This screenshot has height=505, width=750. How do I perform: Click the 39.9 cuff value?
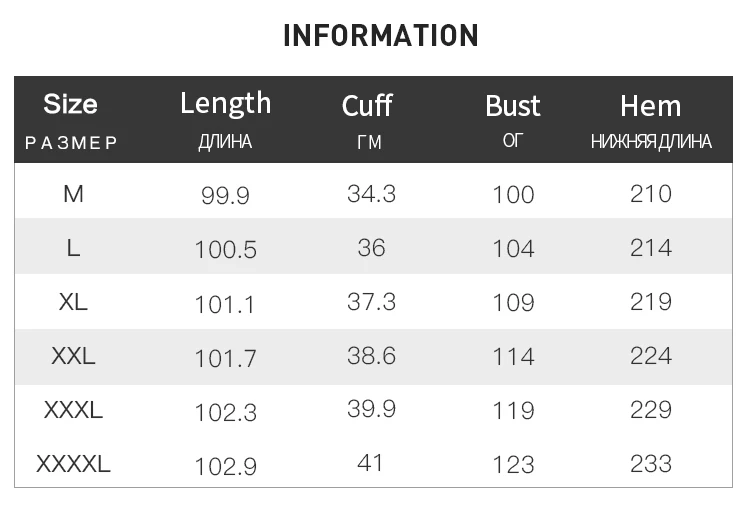371,409
